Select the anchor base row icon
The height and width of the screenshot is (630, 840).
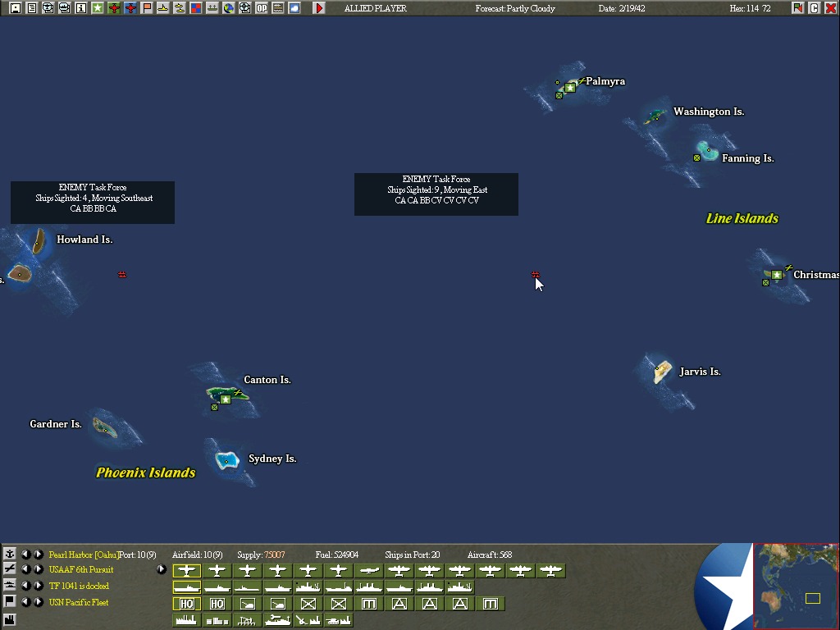click(x=10, y=554)
